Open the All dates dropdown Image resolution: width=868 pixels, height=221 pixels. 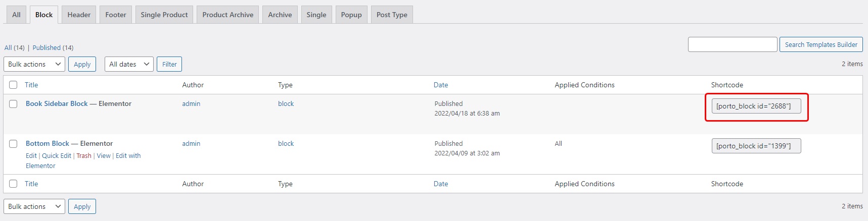(x=129, y=64)
